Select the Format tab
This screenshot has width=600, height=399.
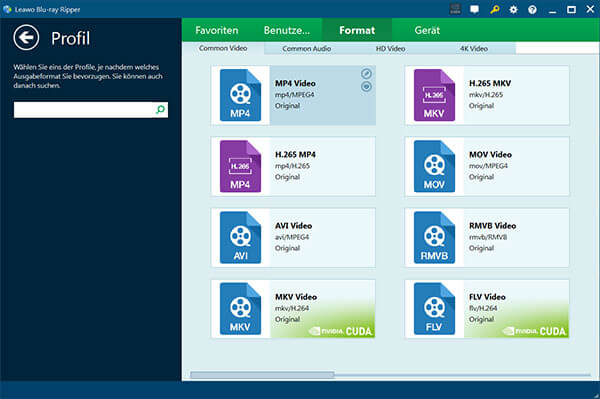357,30
